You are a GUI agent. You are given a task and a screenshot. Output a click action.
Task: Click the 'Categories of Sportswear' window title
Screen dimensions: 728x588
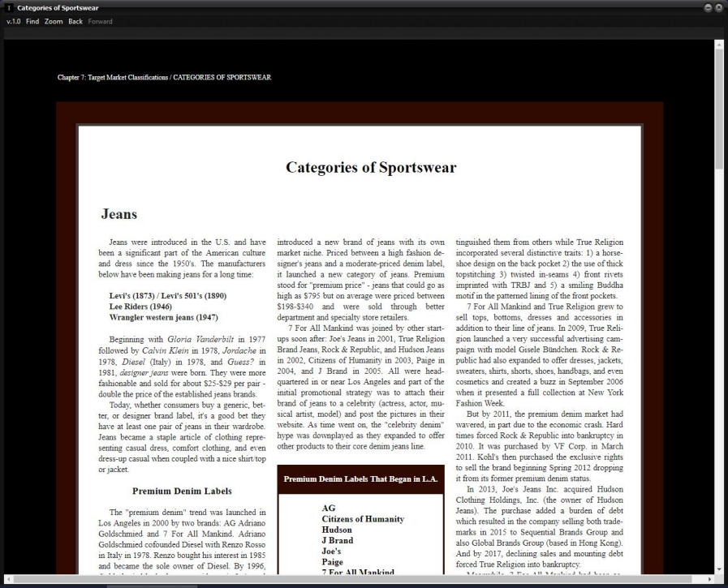[x=58, y=8]
